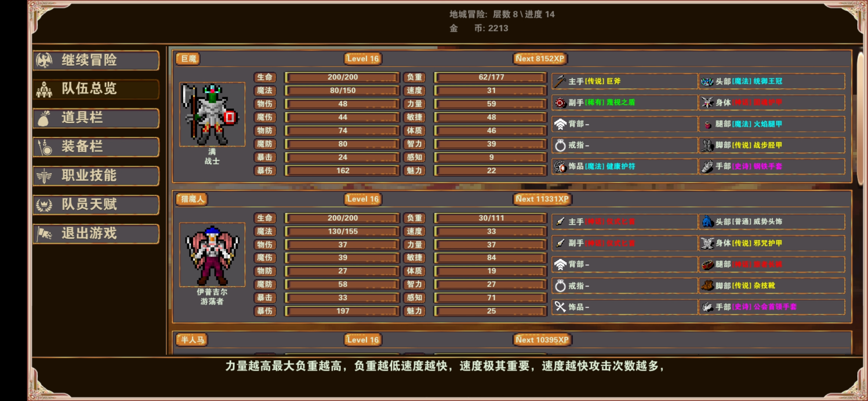Select the 巨魔 empty 戒指 ring icon

point(560,145)
